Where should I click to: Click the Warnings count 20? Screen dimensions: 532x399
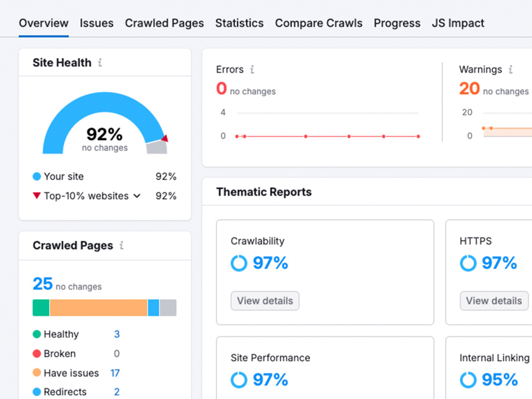469,88
